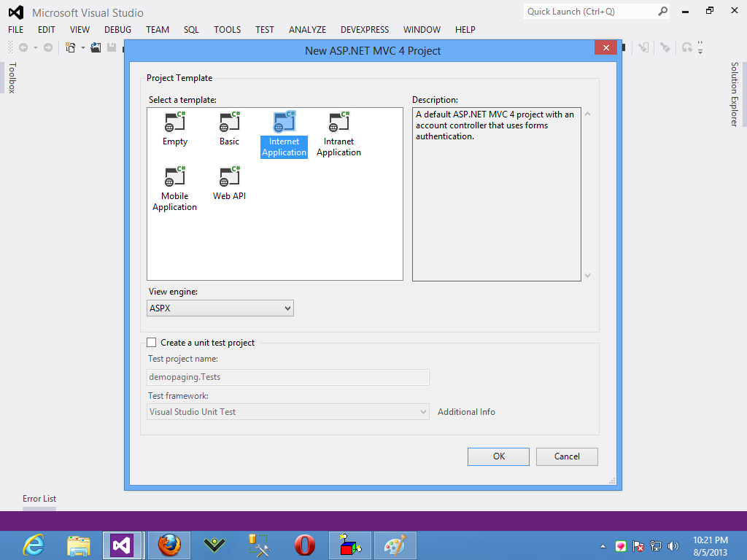Open the database tools taskbar icon
The width and height of the screenshot is (747, 560).
point(259,545)
